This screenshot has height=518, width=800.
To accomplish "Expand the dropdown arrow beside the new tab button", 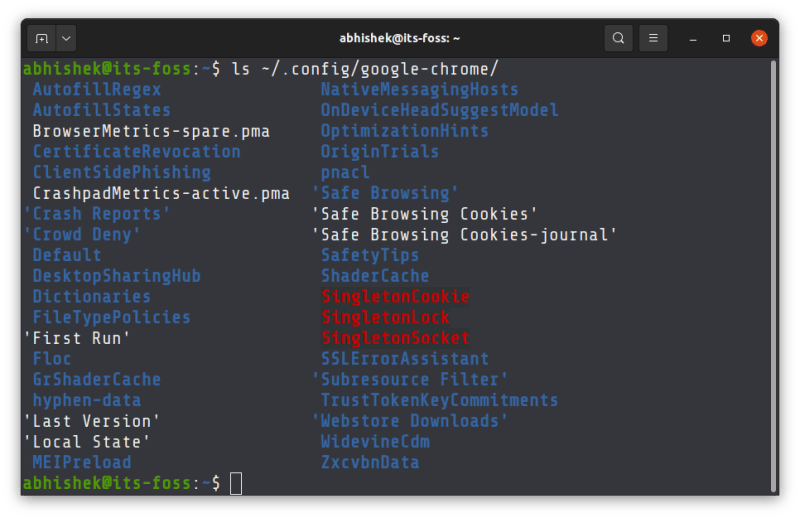I will point(66,39).
